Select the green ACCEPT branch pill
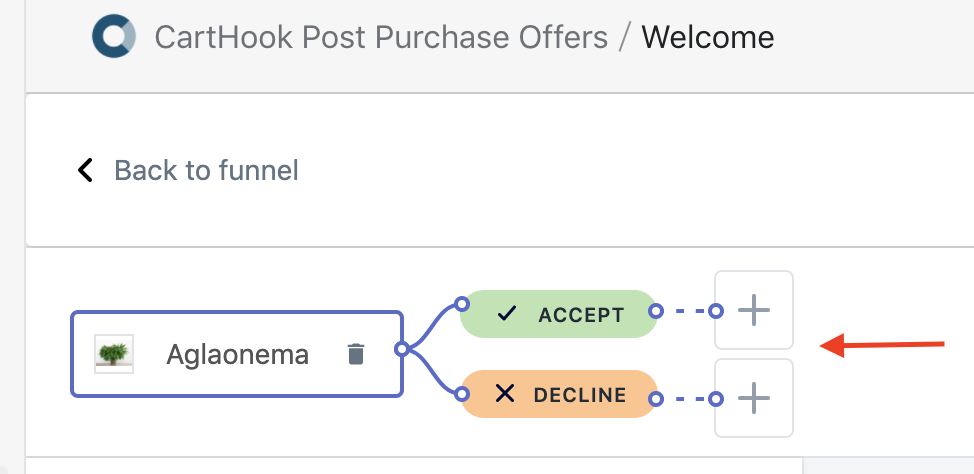 580,314
